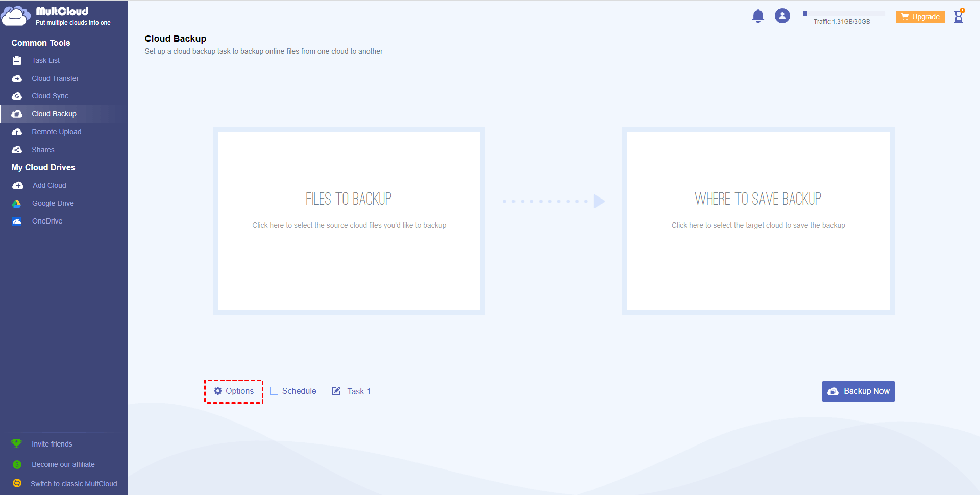Open the user account avatar icon

tap(782, 16)
